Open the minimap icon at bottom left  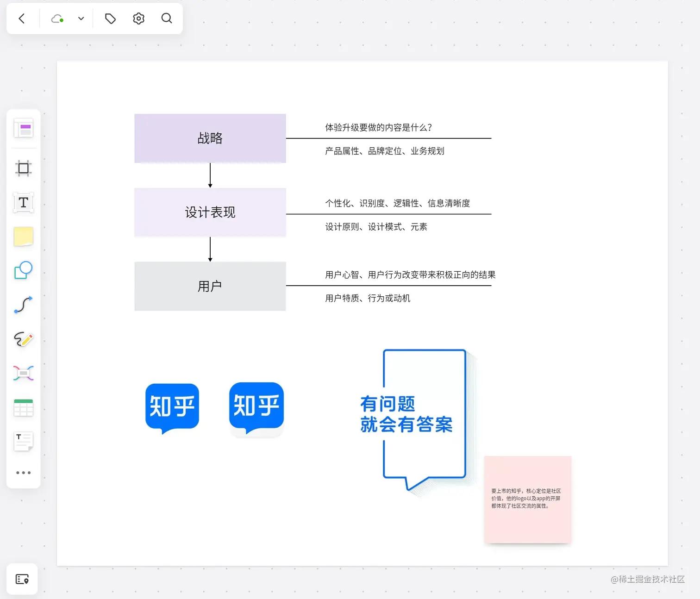(22, 579)
